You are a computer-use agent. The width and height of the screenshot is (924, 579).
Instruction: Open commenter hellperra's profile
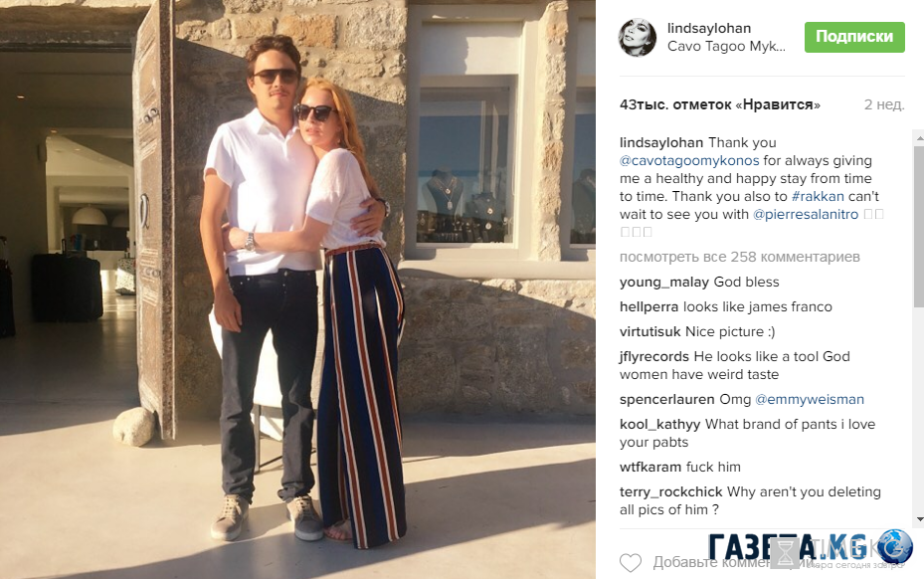tap(648, 307)
